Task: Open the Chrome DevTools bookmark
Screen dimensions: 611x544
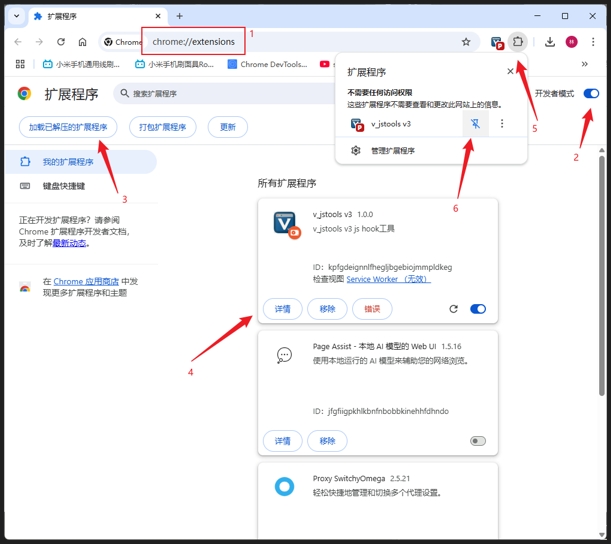Action: click(x=268, y=64)
